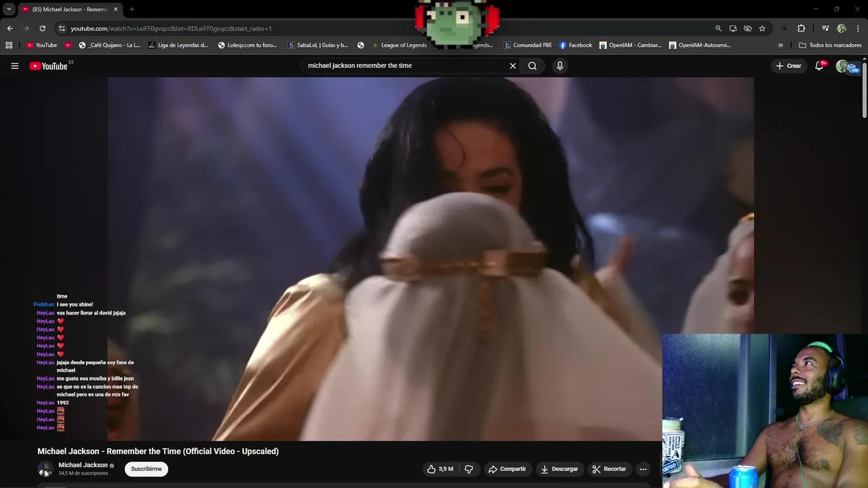The image size is (868, 488).
Task: Open the SalsaLoL Guías bookmark
Action: pos(318,45)
